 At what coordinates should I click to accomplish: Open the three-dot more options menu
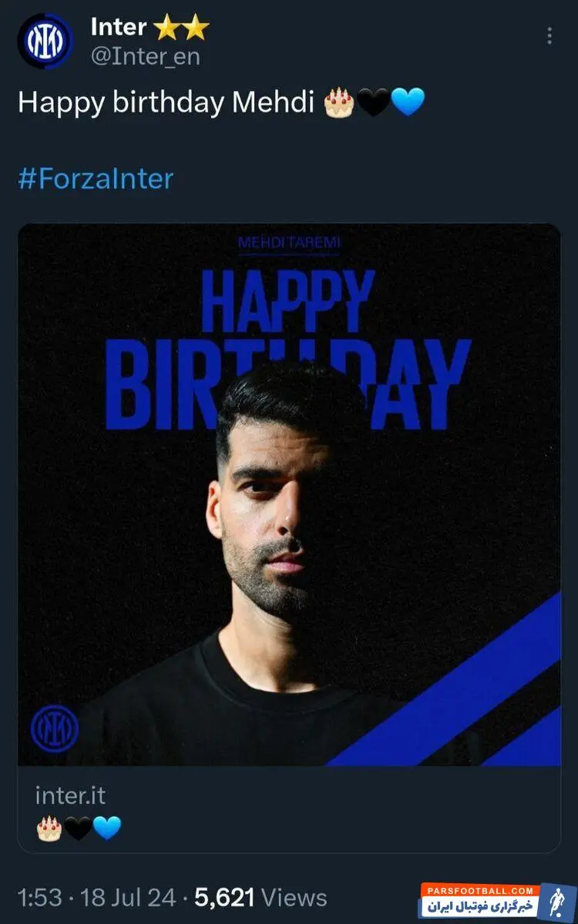549,35
